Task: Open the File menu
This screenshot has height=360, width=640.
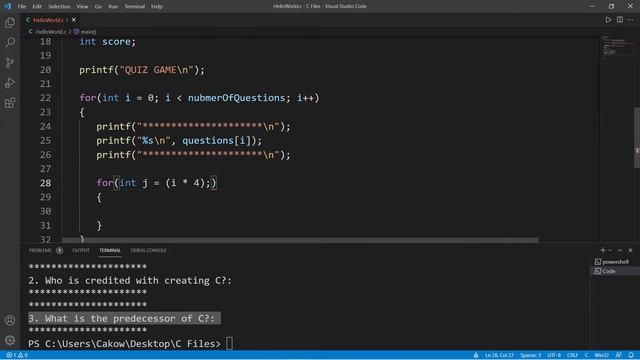Action: tap(22, 7)
